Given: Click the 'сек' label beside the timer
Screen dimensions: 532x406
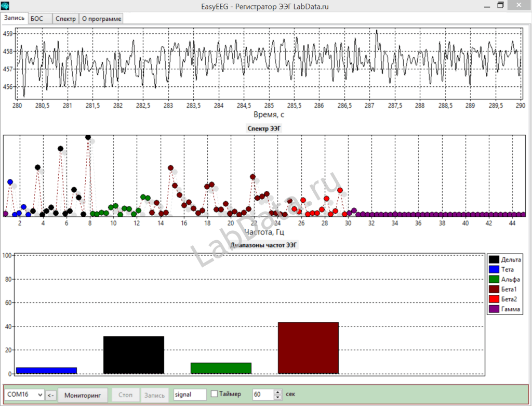Looking at the screenshot, I should [290, 394].
